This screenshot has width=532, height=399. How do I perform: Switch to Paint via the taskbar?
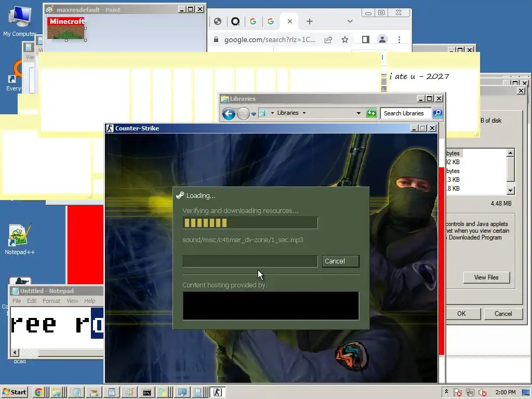[x=129, y=393]
